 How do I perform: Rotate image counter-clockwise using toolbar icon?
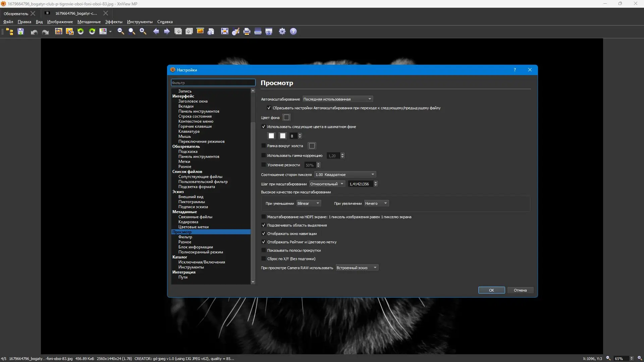click(x=80, y=32)
